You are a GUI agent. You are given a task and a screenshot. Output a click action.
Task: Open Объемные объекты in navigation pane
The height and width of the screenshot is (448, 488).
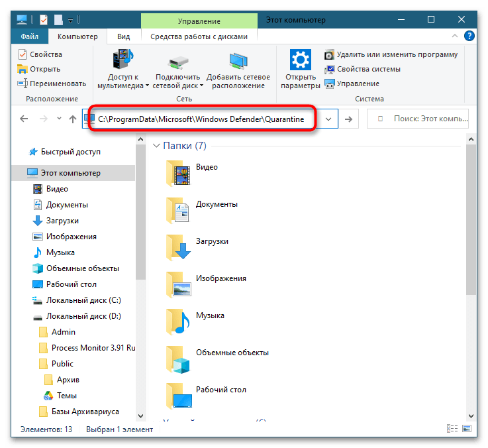(x=76, y=268)
